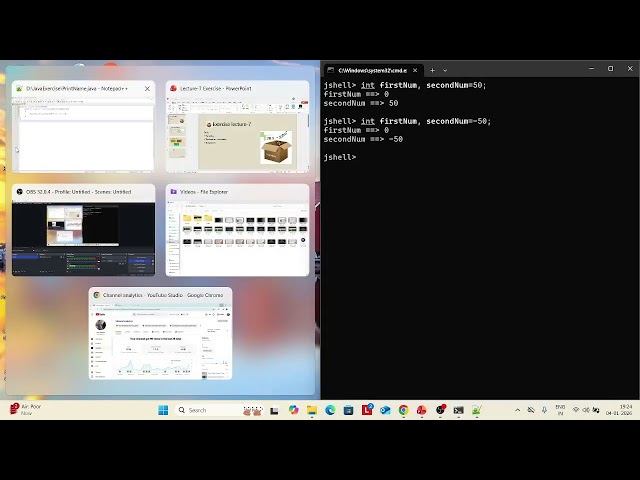This screenshot has width=640, height=480.
Task: Add a new terminal tab
Action: click(x=432, y=70)
